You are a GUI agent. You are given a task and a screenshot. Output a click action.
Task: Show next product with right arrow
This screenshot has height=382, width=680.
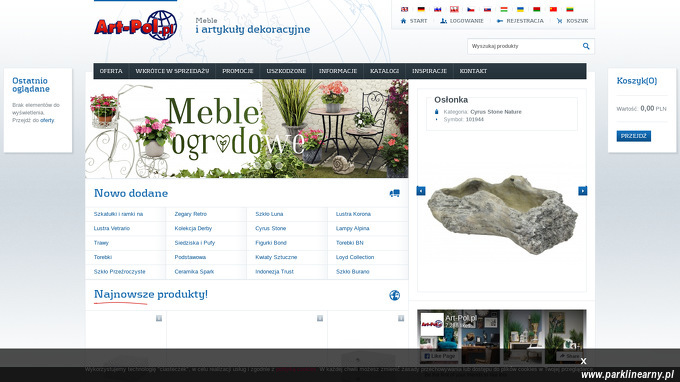tap(582, 191)
